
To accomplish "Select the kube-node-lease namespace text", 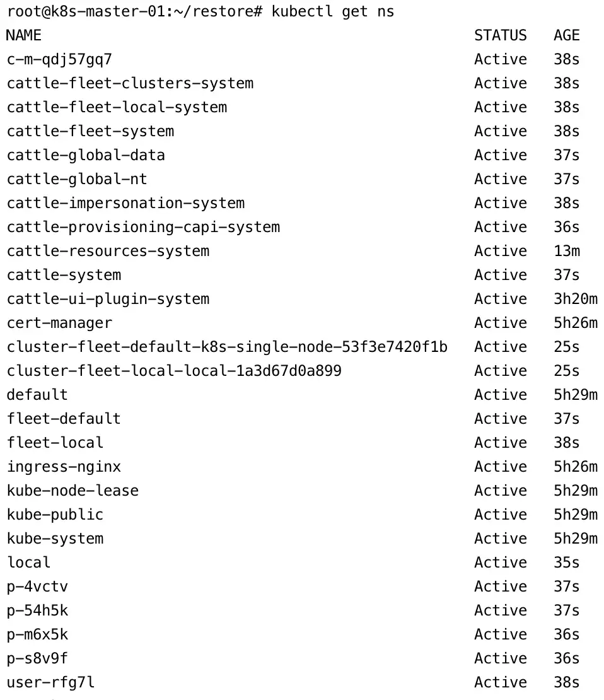I will [73, 491].
